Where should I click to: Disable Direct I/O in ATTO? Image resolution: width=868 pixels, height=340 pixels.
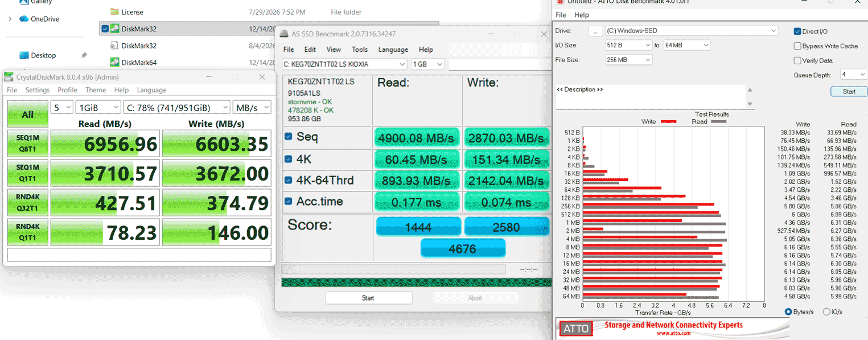(797, 31)
